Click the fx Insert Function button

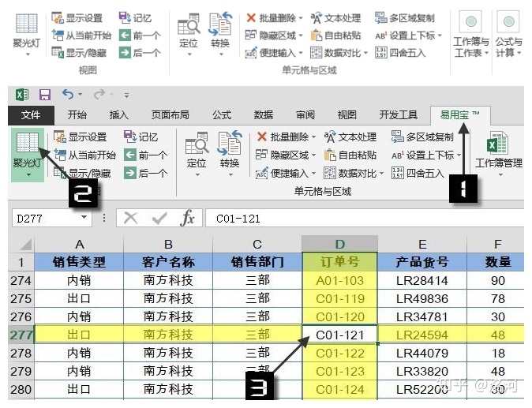pyautogui.click(x=187, y=218)
